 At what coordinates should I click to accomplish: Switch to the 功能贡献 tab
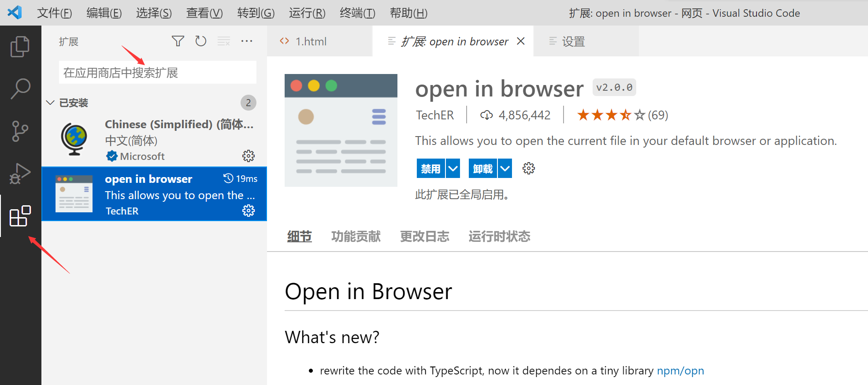pos(356,237)
